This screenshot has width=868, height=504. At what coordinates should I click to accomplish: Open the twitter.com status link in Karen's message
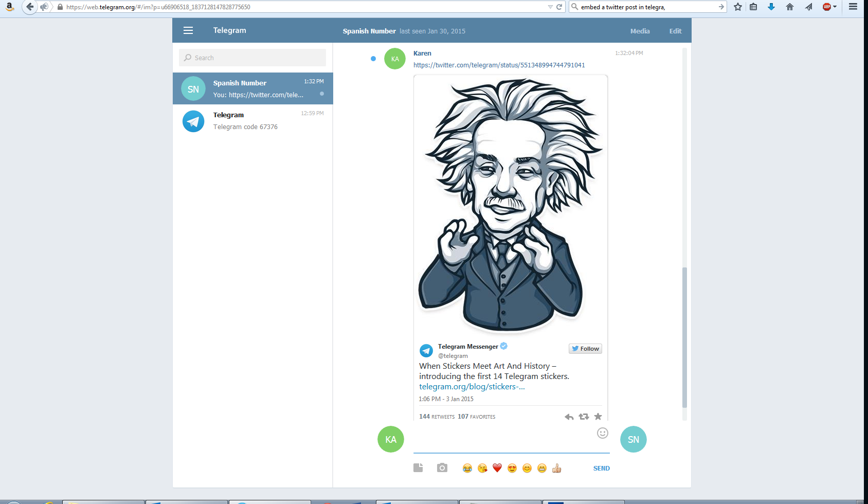499,65
